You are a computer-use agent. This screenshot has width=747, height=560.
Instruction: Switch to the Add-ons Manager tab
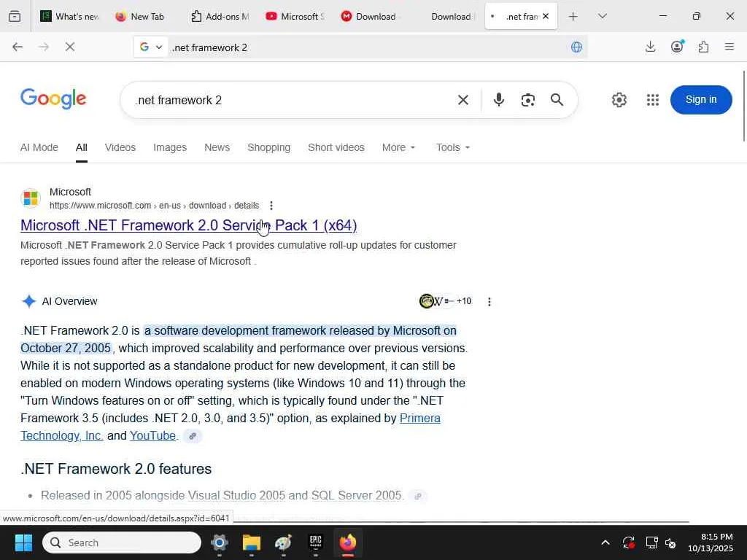pos(220,16)
